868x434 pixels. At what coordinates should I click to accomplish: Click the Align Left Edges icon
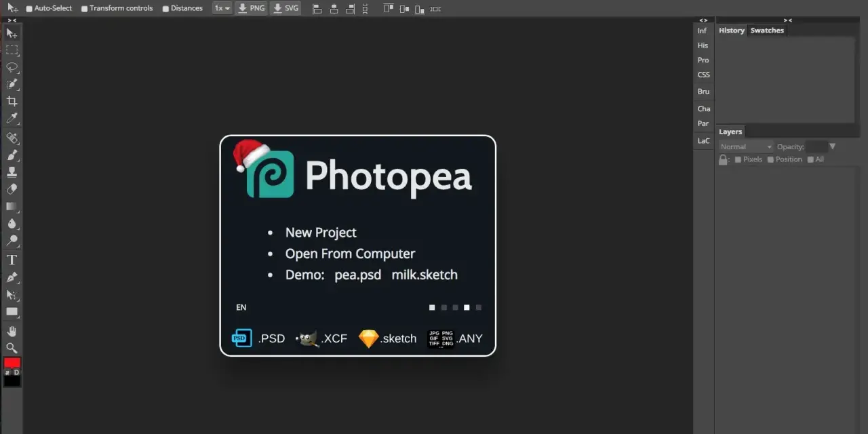pos(317,9)
